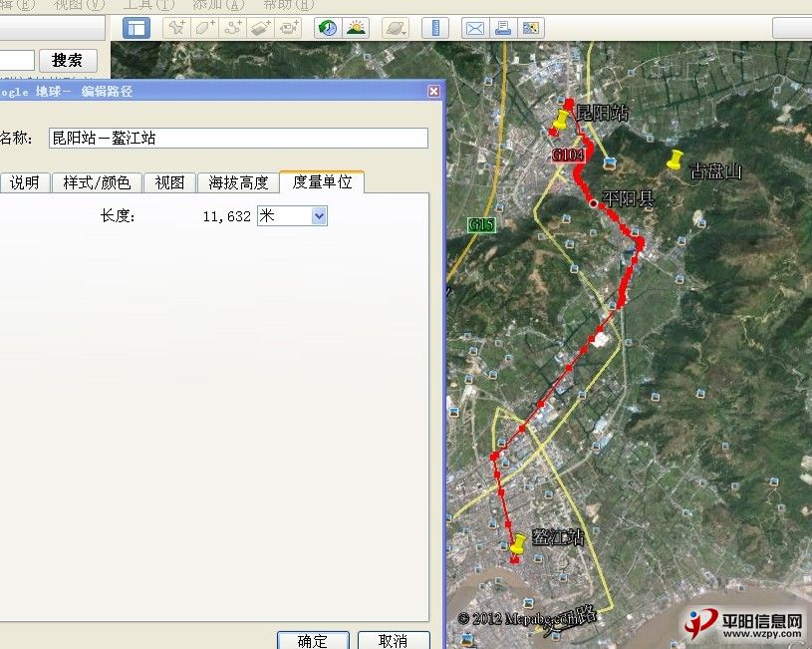This screenshot has width=812, height=649.
Task: Click the 长度: label
Action: coord(118,215)
